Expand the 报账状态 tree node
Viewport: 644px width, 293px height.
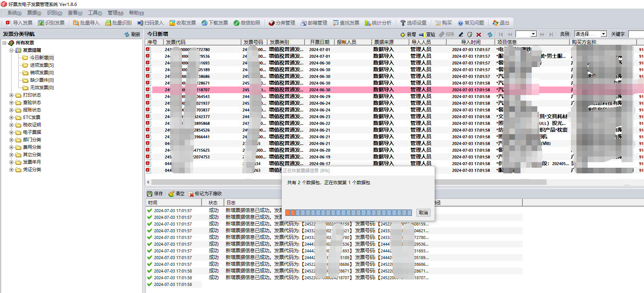(11, 110)
